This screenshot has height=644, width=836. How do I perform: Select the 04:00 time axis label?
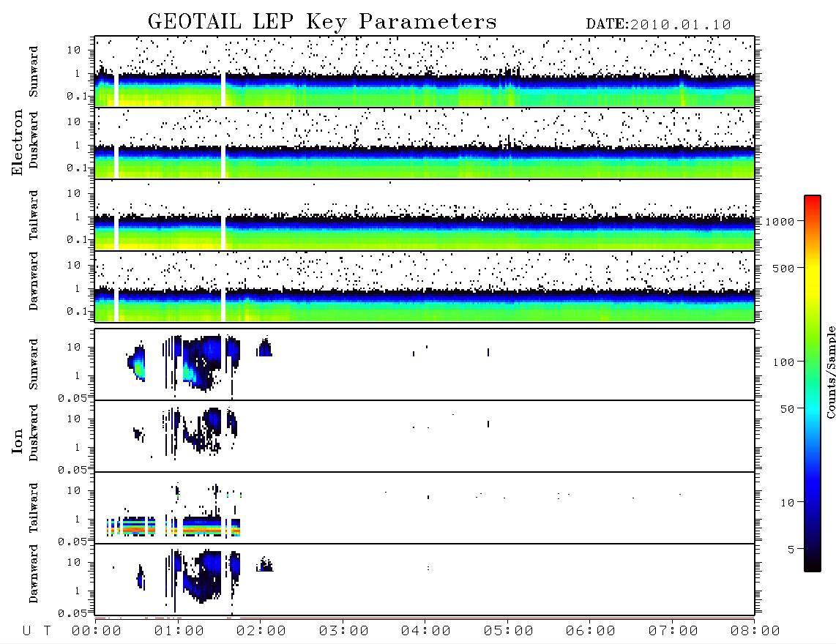(x=426, y=632)
